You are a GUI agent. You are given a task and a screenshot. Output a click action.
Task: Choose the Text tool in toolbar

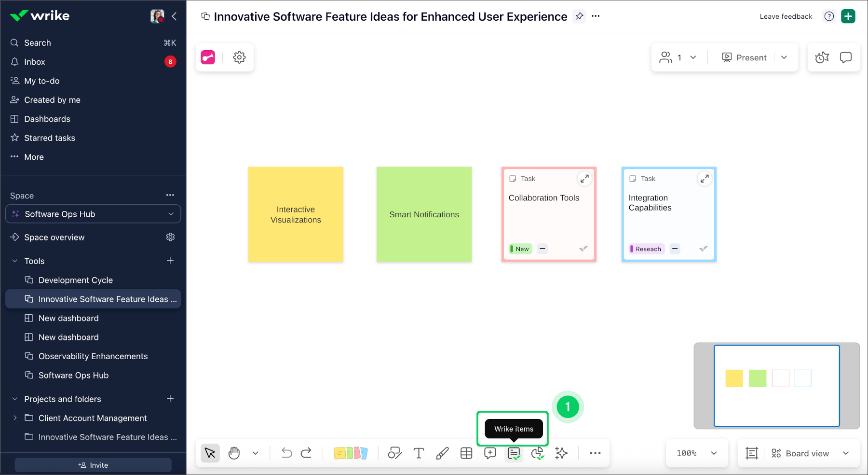[x=419, y=453]
